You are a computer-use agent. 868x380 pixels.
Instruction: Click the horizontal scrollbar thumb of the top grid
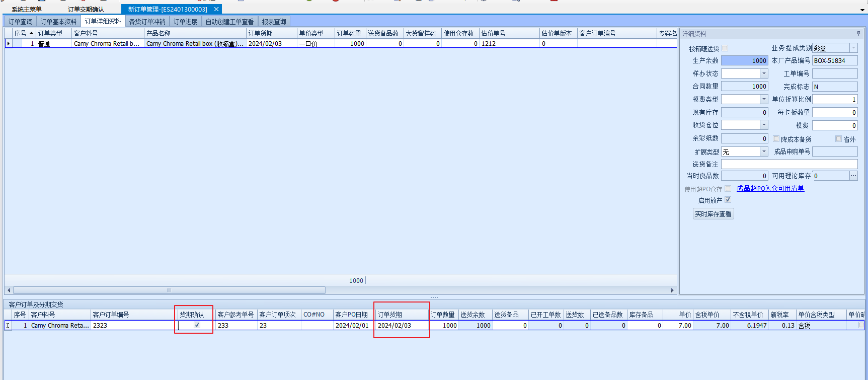pyautogui.click(x=169, y=290)
